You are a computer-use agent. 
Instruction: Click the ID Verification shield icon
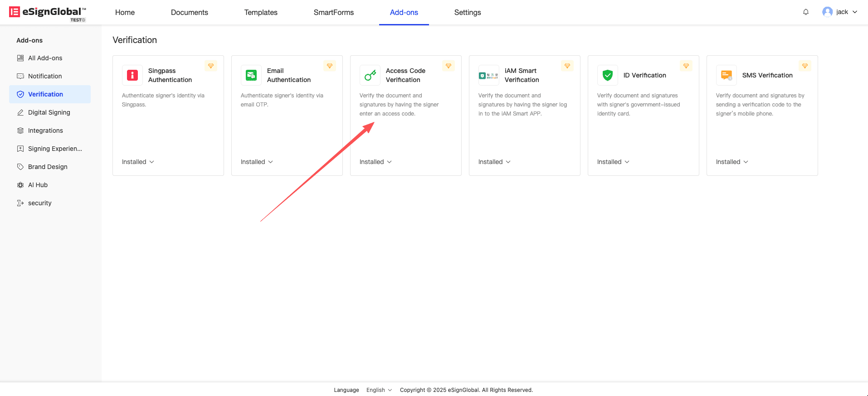coord(608,75)
